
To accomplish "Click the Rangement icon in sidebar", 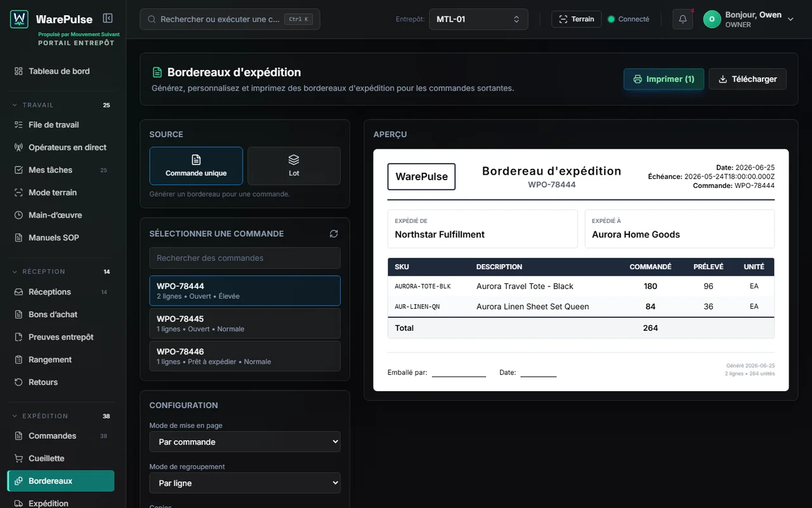I will point(18,359).
